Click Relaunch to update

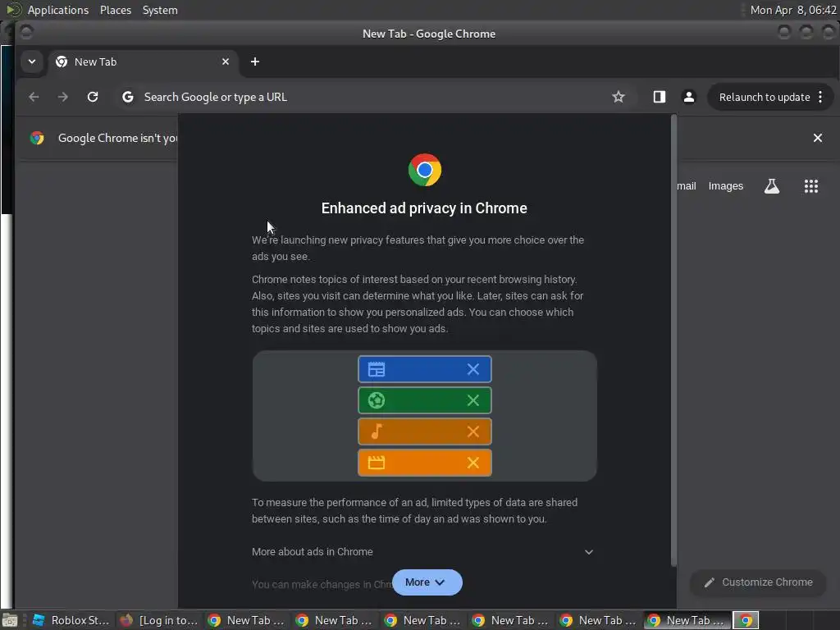click(765, 97)
